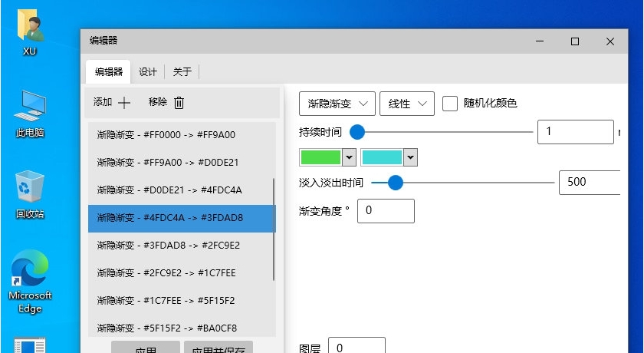
Task: Minimize the 编辑器 window
Action: [540, 41]
